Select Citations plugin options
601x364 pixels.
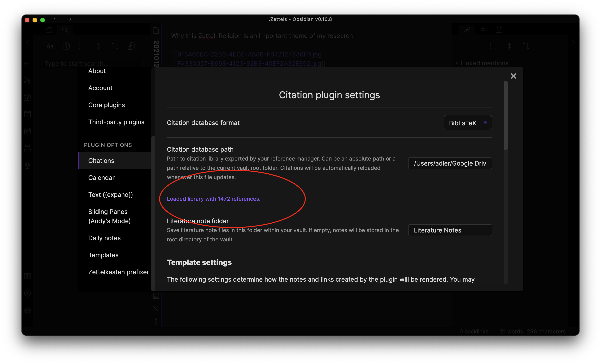(114, 161)
